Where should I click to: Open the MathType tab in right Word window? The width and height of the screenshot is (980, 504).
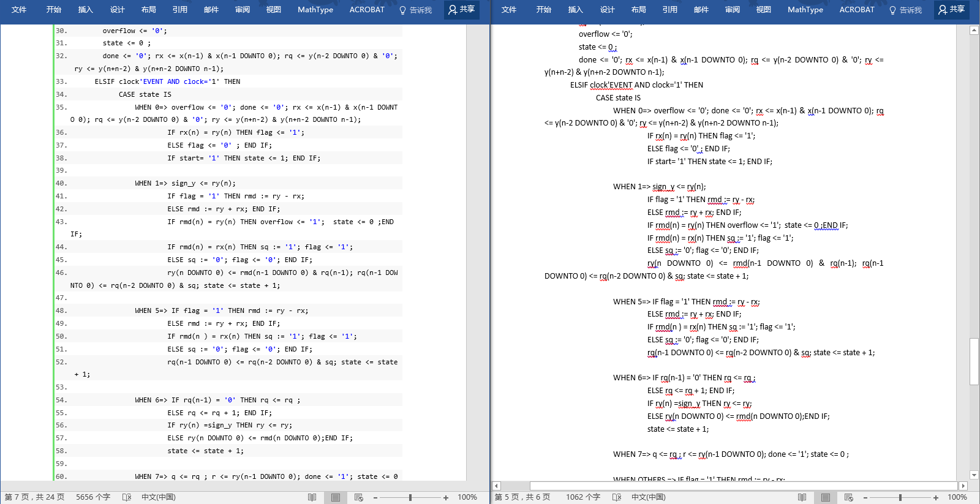click(x=805, y=10)
